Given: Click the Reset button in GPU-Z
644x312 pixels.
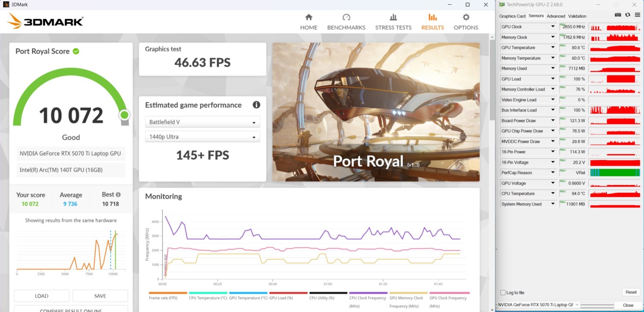Looking at the screenshot, I should coord(631,292).
